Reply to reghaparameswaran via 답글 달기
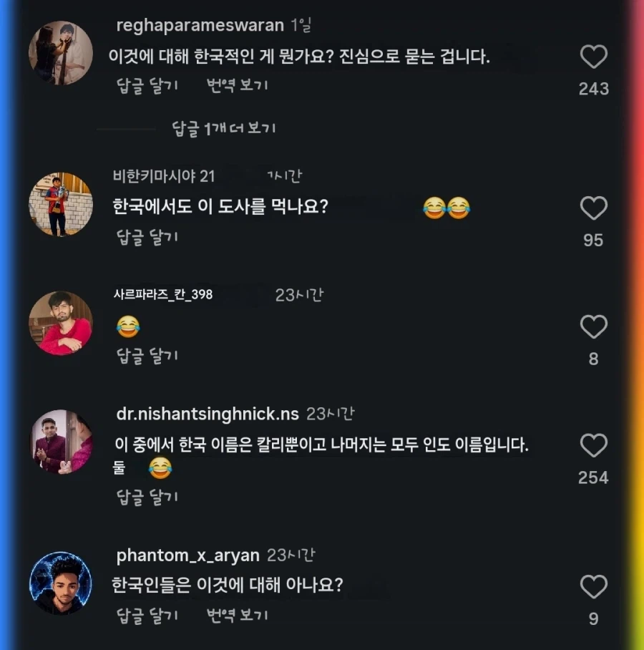644x650 pixels. tap(147, 86)
